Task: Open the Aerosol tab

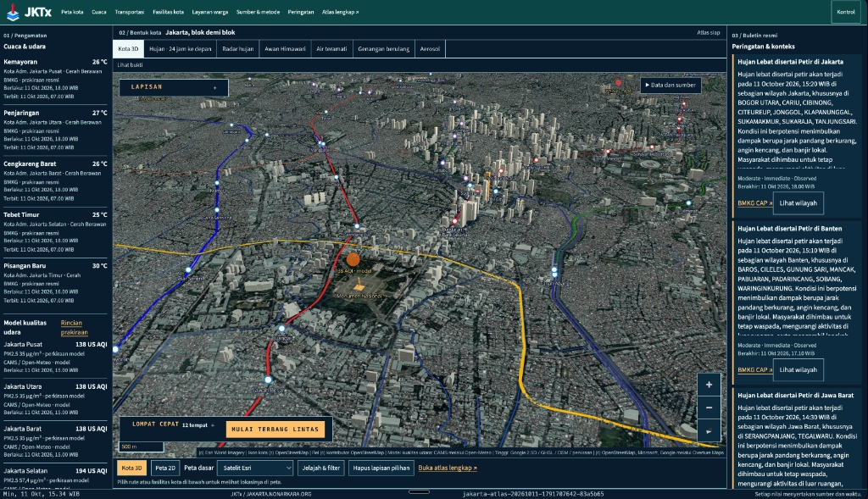Action: [x=430, y=48]
